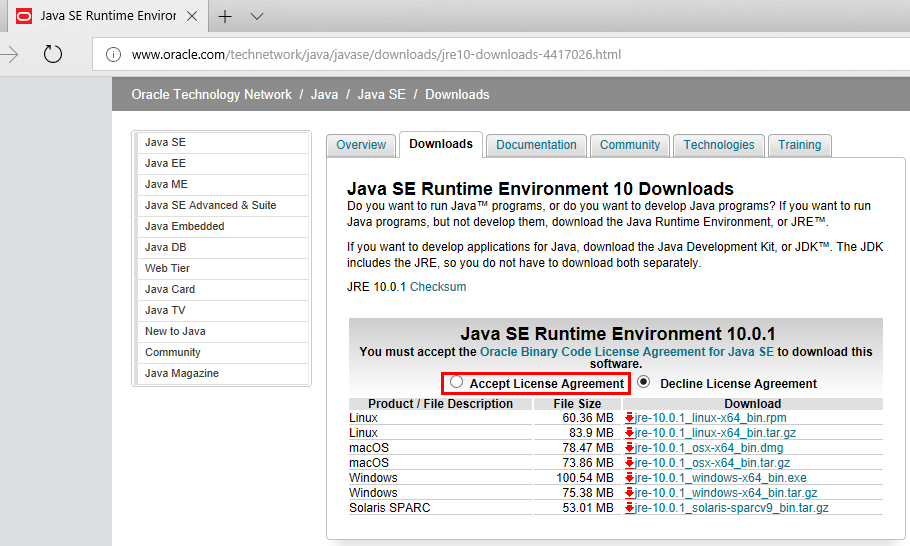Click the Oracle favicon on the browser tab
The width and height of the screenshot is (910, 546).
point(24,16)
